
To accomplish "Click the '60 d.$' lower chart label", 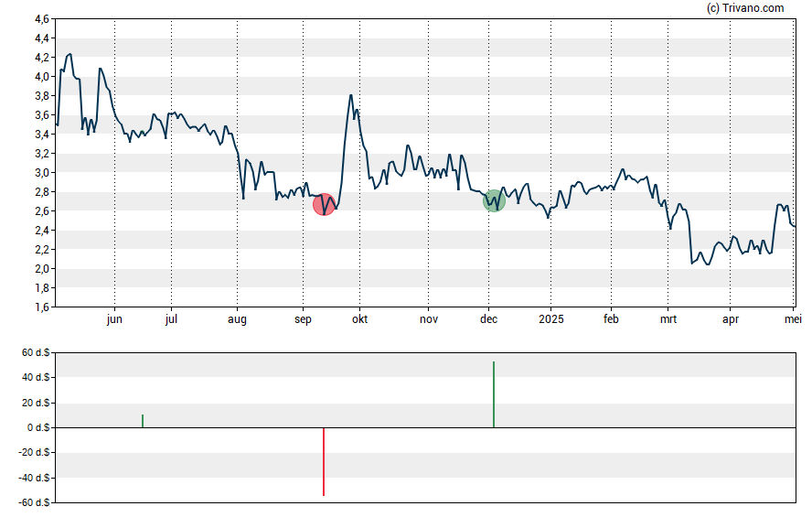I will 36,352.
